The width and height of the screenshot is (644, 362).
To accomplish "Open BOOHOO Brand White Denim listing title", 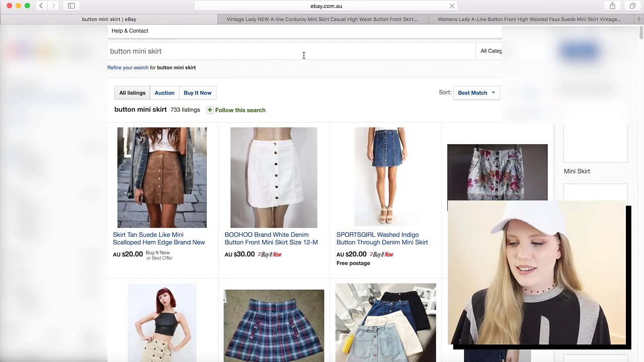I will point(271,238).
